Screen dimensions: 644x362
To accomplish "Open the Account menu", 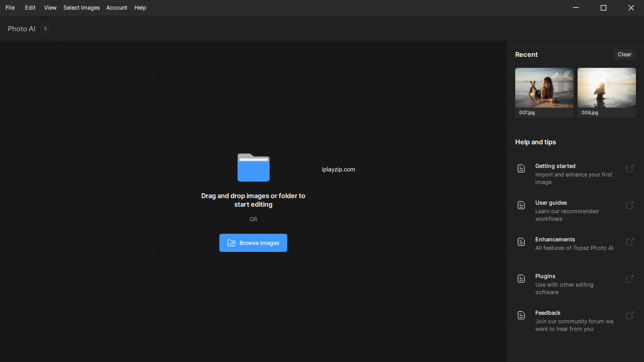I will (x=116, y=8).
